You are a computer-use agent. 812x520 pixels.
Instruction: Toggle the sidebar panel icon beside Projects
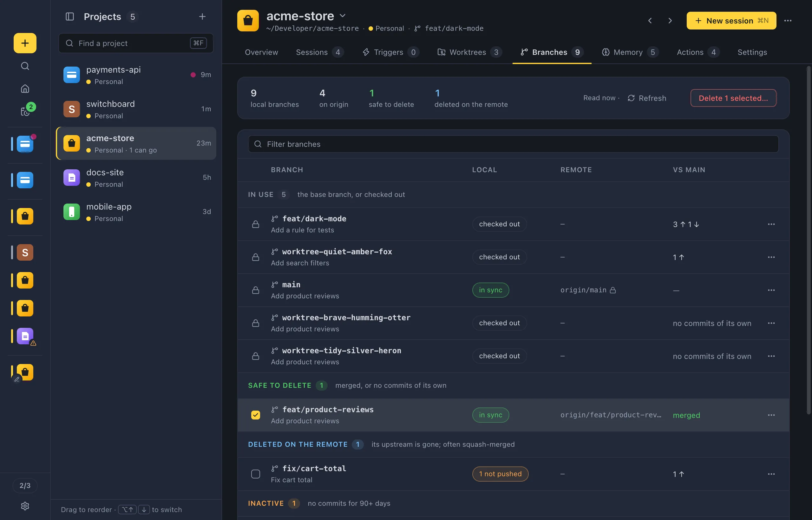point(69,16)
